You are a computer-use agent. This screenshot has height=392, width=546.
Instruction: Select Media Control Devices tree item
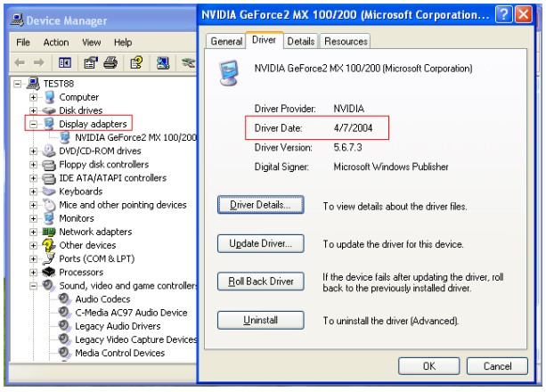pos(119,353)
